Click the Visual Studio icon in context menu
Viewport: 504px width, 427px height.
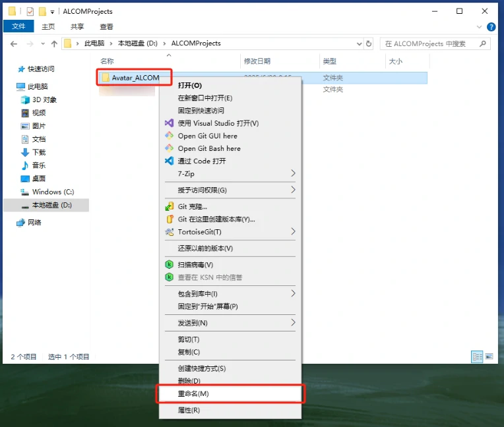169,123
